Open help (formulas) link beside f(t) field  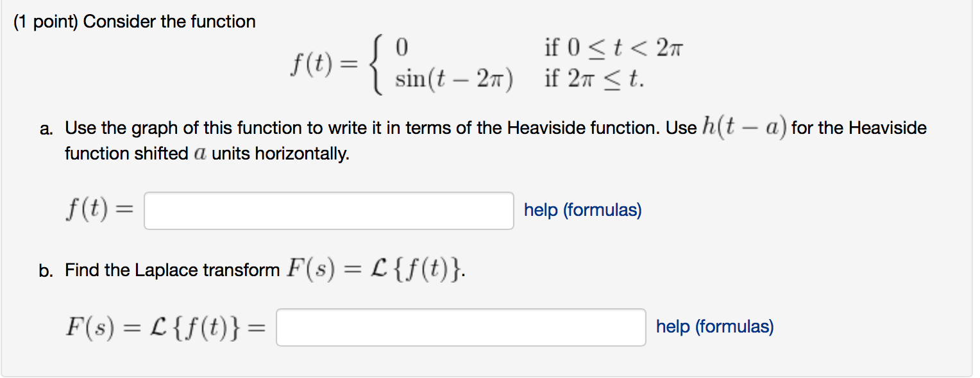pyautogui.click(x=582, y=210)
